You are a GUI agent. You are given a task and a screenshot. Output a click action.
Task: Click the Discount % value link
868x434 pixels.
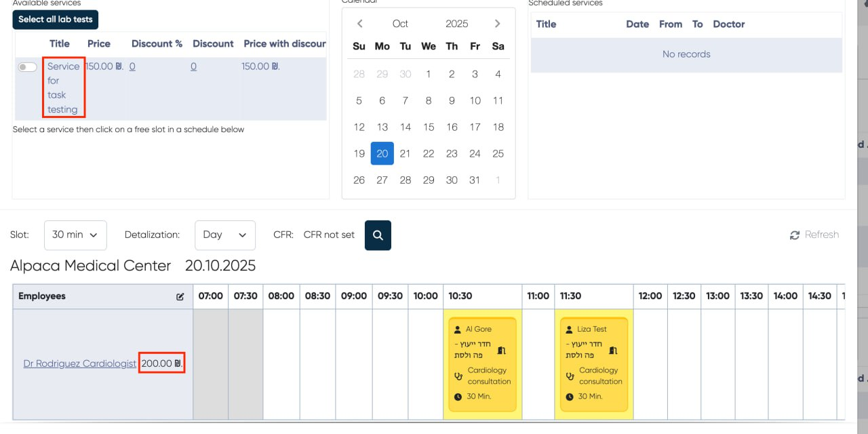click(132, 66)
